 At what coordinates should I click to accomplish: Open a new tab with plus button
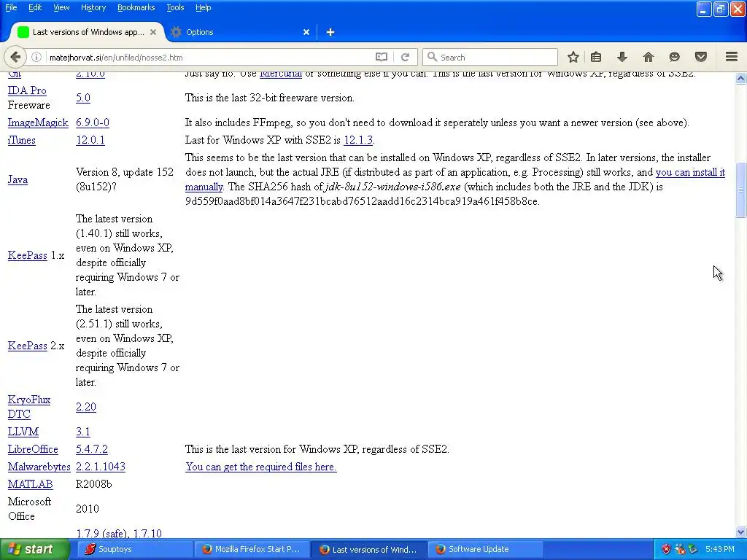[330, 32]
